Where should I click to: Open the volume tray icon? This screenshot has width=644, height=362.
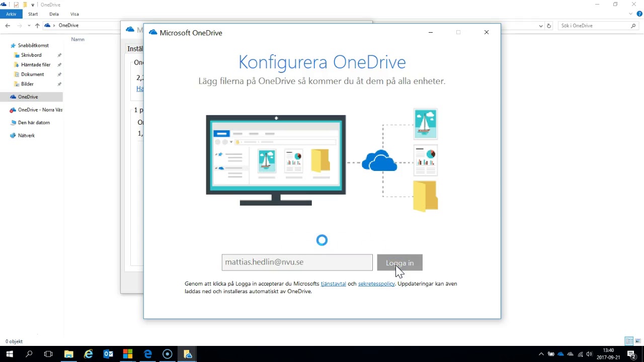[589, 354]
